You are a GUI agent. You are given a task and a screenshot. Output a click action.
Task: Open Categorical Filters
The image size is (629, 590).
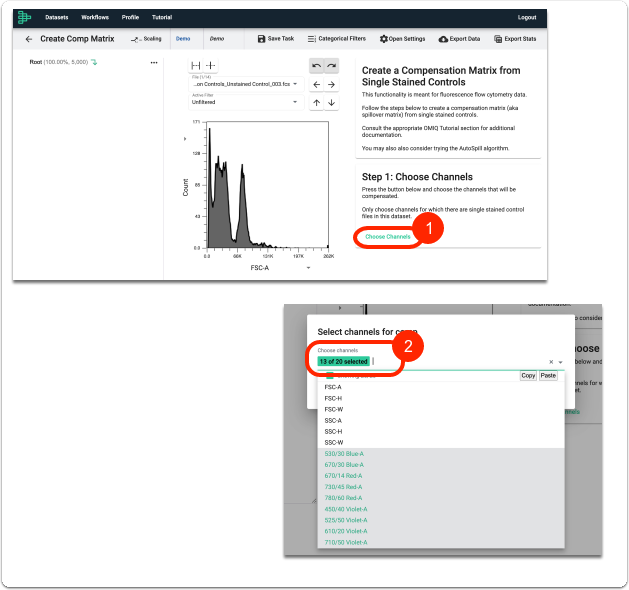[337, 39]
